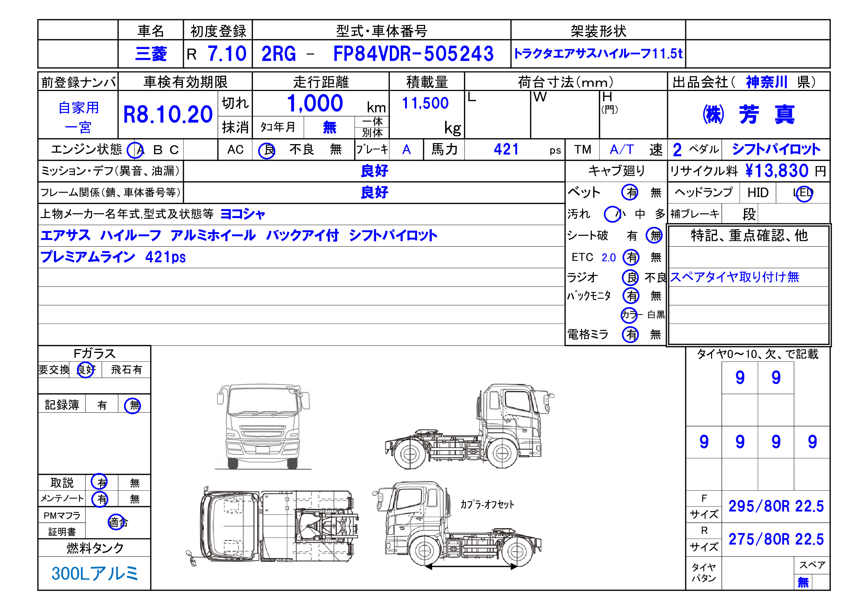
Task: Click the front tire size 295/80R 22.5
Action: pyautogui.click(x=776, y=506)
